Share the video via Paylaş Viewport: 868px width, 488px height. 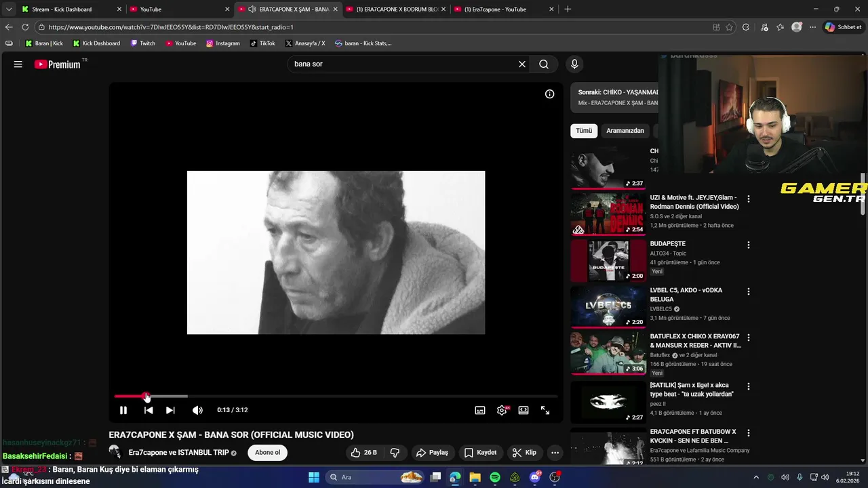tap(432, 453)
